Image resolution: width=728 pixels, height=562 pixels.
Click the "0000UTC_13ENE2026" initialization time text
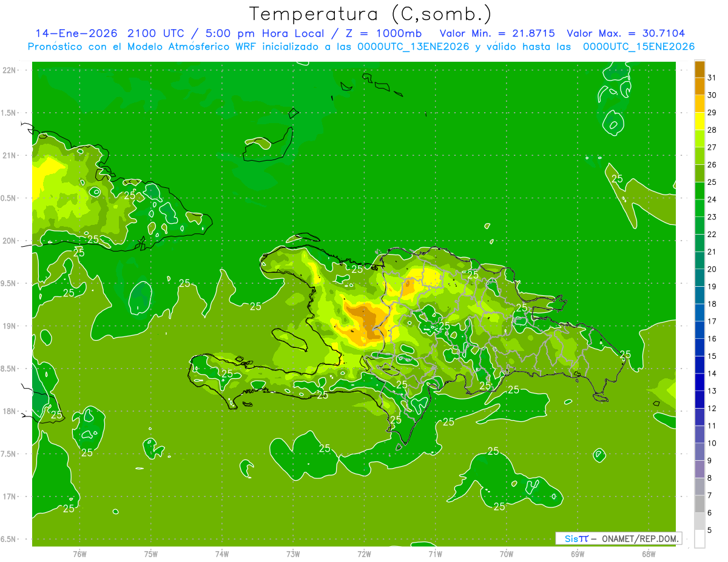coord(414,47)
